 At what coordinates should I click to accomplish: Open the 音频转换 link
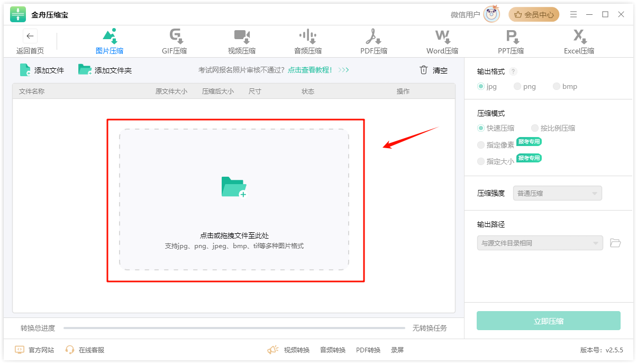(x=333, y=350)
